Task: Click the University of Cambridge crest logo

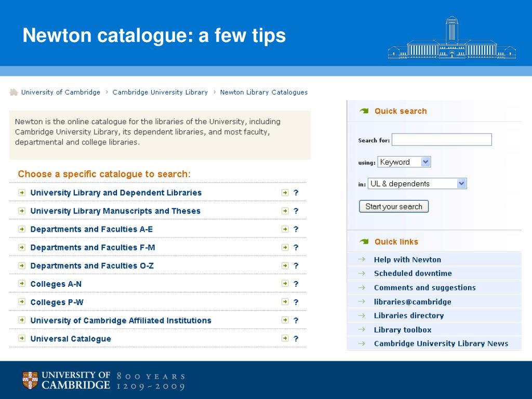Action: click(x=30, y=380)
